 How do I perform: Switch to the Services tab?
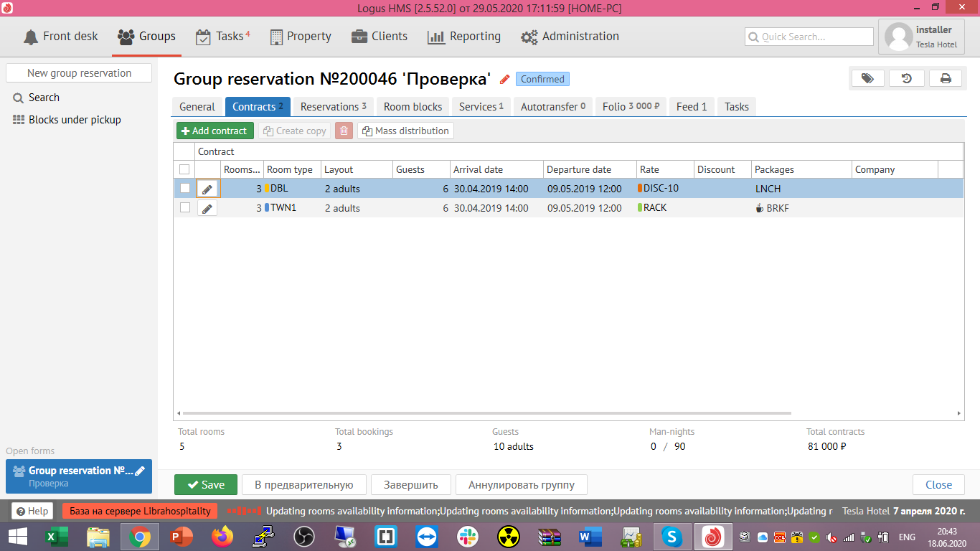coord(481,107)
